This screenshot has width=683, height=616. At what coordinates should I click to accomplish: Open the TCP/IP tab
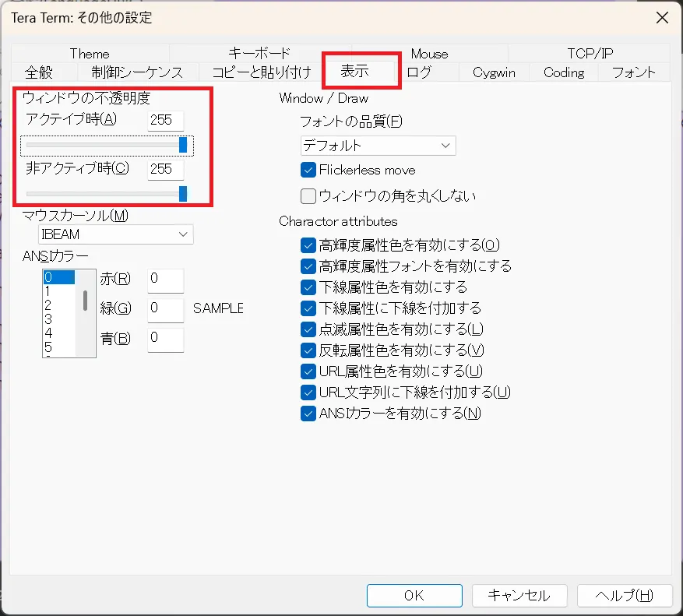point(590,55)
